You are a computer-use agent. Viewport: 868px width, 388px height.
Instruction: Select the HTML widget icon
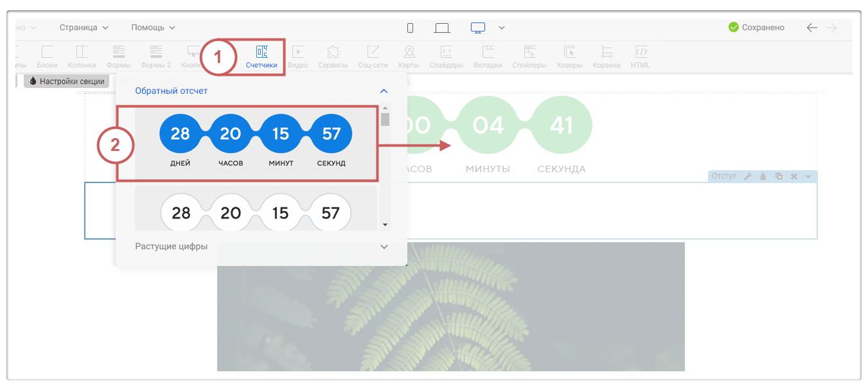(x=640, y=57)
